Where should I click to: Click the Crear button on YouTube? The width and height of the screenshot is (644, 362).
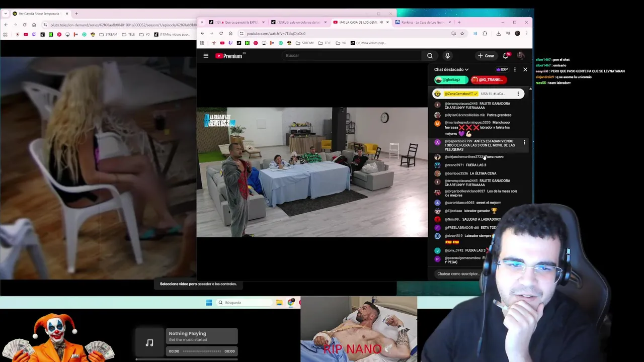486,56
